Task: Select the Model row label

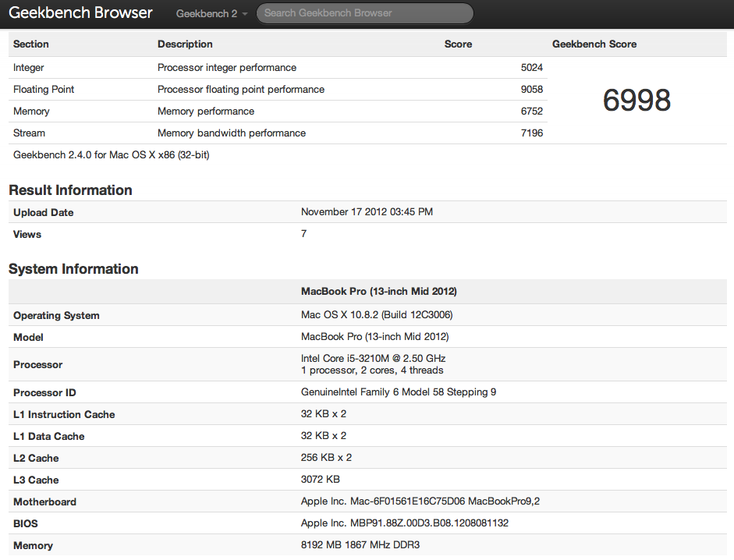Action: pyautogui.click(x=28, y=338)
